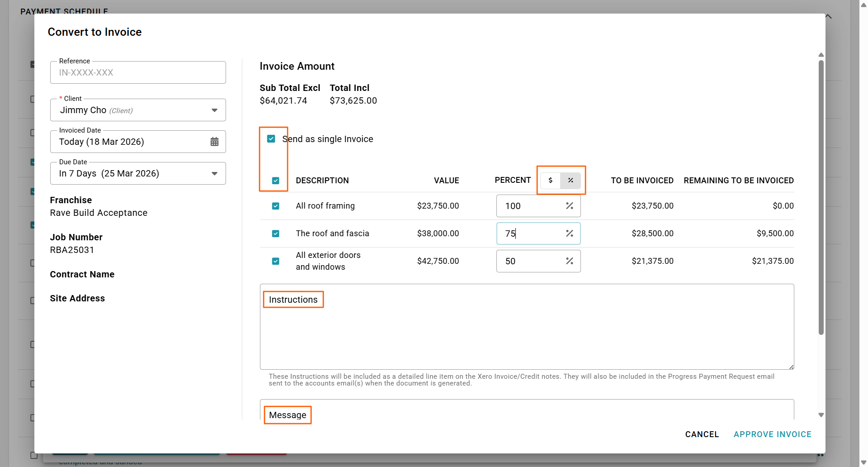The image size is (868, 467).
Task: Select the percent mode toggle in header
Action: 571,180
